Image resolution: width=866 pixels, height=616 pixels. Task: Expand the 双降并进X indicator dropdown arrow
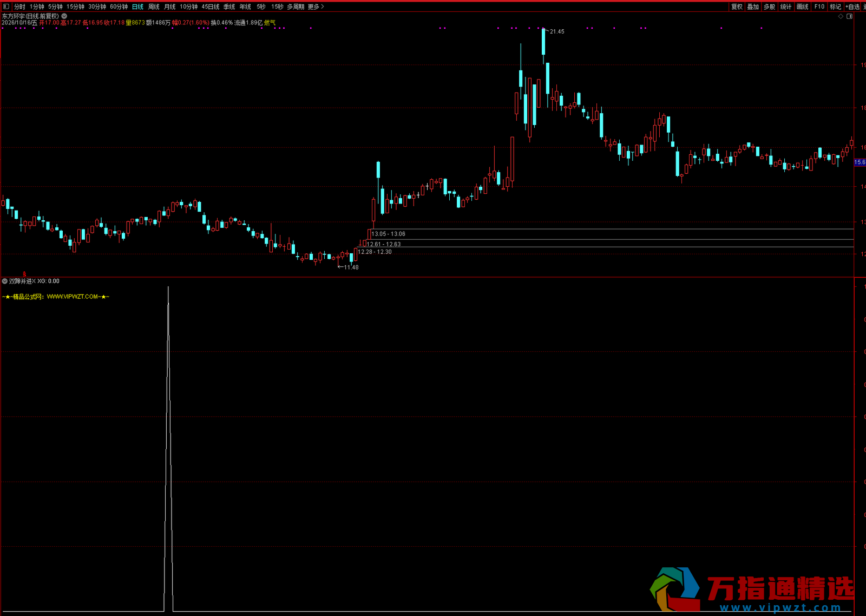tap(5, 281)
